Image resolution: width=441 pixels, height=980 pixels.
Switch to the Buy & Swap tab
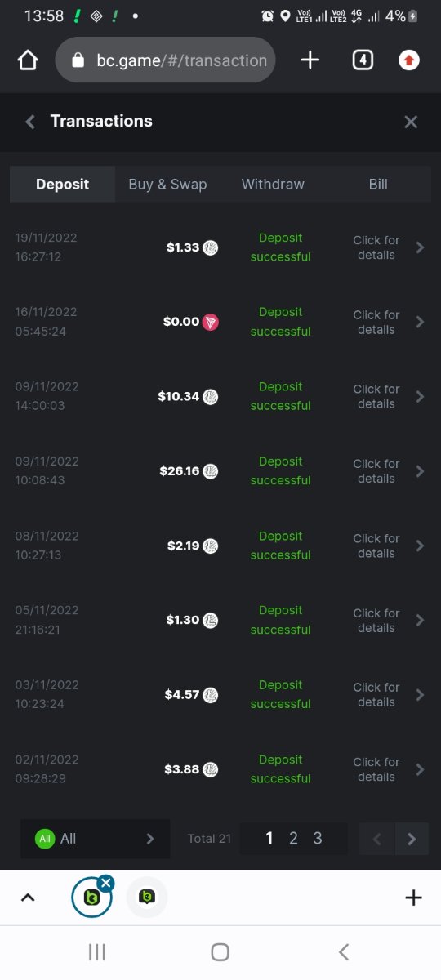(x=167, y=185)
